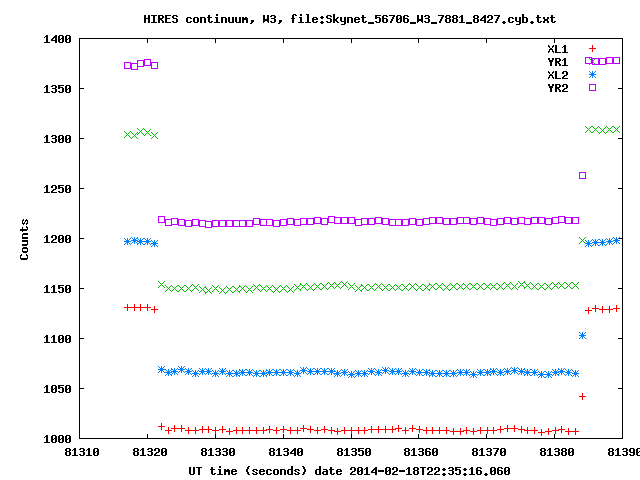Click the x-axis tick label 81340
This screenshot has height=480, width=640.
point(285,452)
